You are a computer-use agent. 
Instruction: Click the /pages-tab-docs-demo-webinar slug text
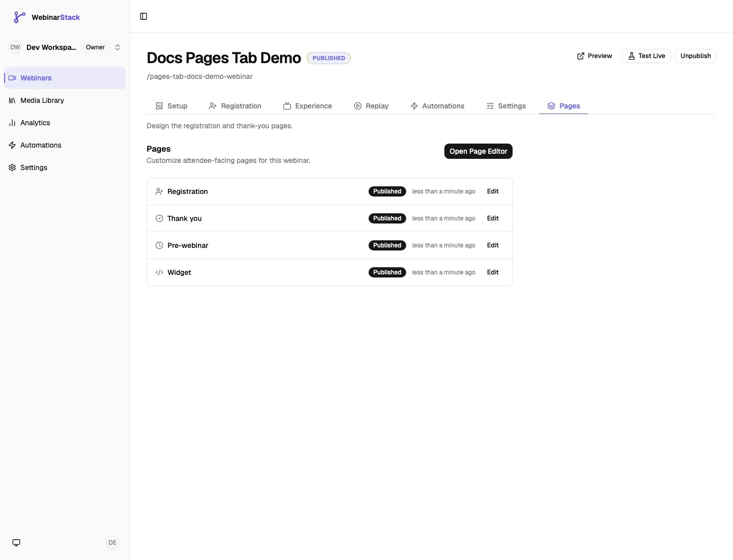pos(200,76)
